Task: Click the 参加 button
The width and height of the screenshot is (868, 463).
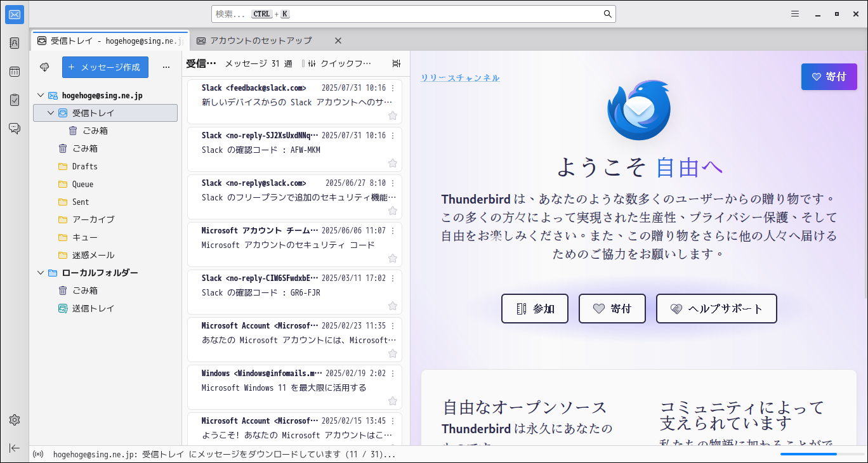Action: [x=535, y=309]
